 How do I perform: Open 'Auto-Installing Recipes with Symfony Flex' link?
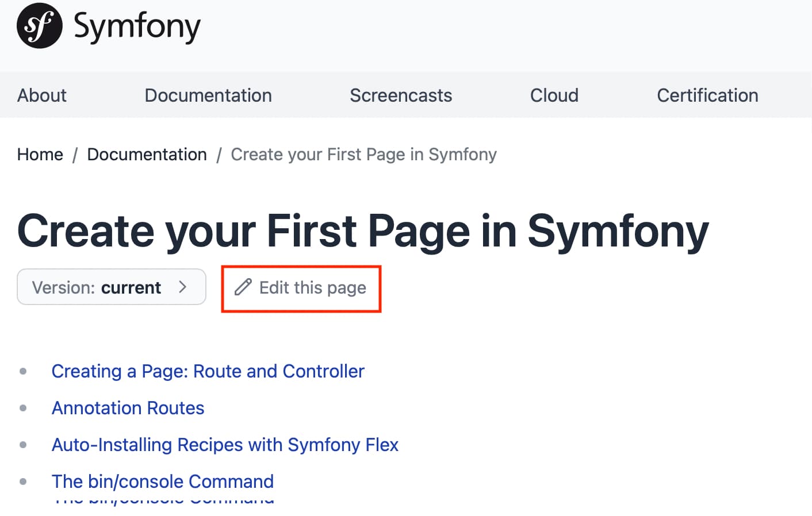pyautogui.click(x=225, y=445)
